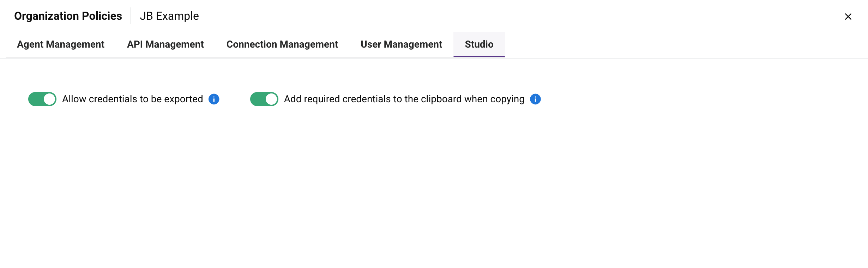Click the "Add required credentials to the clipboard" label
Screen dimensions: 868x268
(x=404, y=99)
